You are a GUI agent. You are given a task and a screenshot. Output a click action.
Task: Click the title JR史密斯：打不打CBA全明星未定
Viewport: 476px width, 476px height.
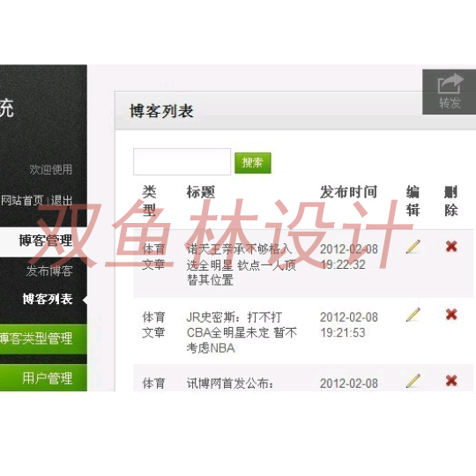[242, 332]
